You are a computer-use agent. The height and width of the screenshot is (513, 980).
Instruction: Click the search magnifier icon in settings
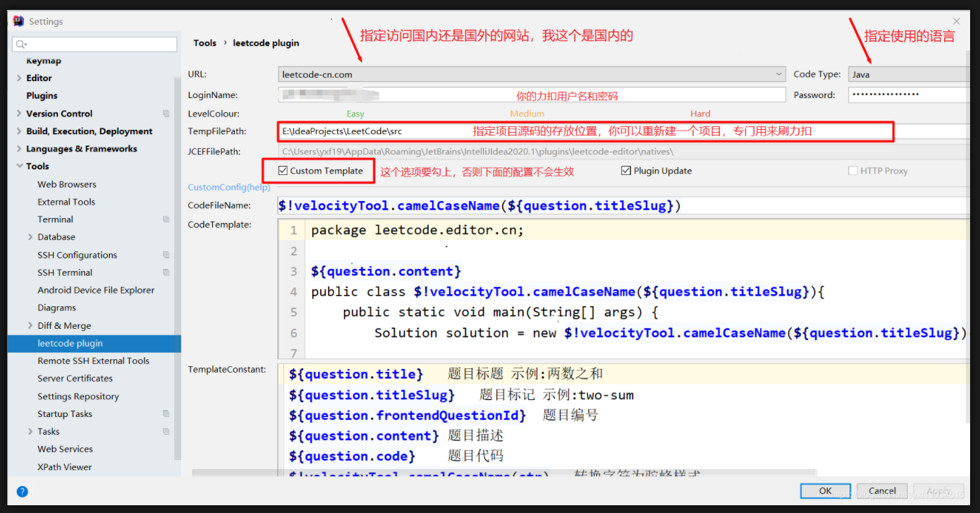(x=20, y=44)
